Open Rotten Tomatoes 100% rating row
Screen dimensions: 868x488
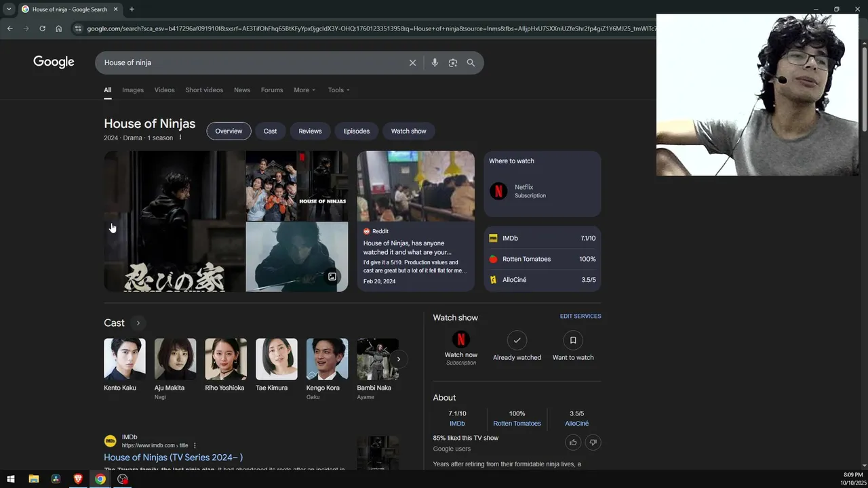(542, 259)
